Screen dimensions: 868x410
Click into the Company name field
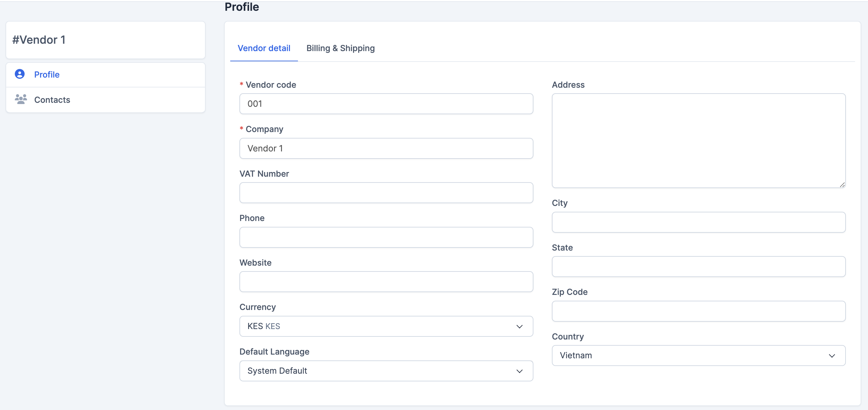pyautogui.click(x=386, y=148)
